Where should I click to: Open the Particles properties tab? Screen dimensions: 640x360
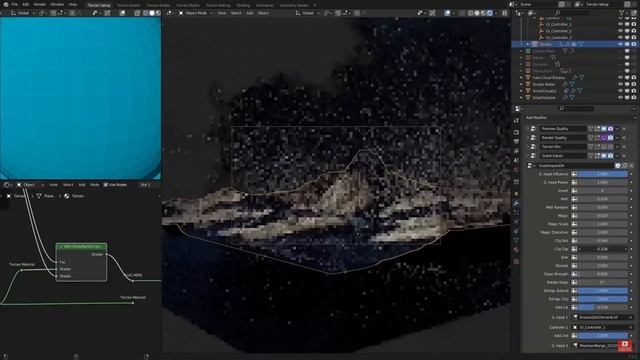(x=516, y=212)
